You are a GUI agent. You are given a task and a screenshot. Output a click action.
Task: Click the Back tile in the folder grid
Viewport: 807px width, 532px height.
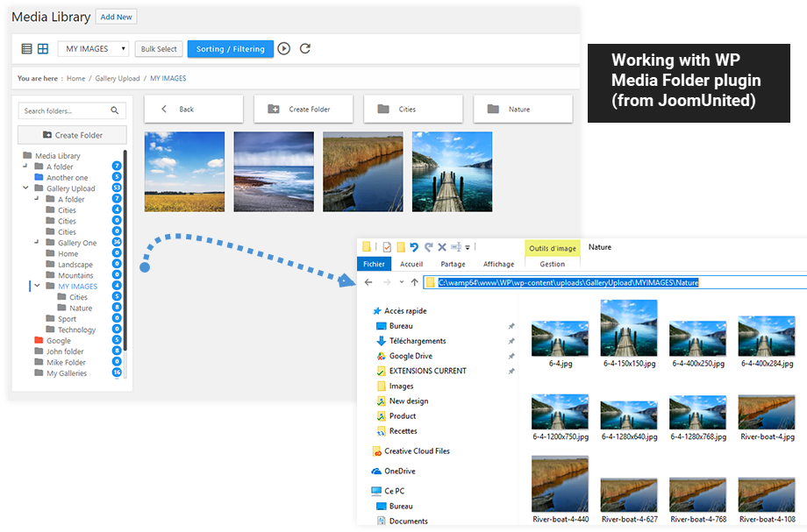pyautogui.click(x=194, y=109)
